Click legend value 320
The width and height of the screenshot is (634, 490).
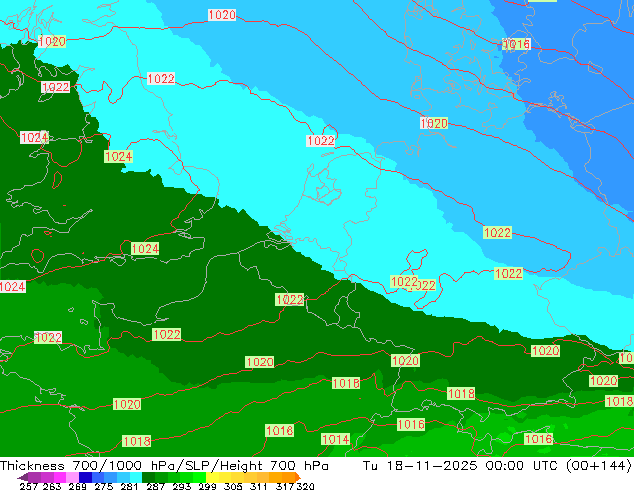(305, 486)
